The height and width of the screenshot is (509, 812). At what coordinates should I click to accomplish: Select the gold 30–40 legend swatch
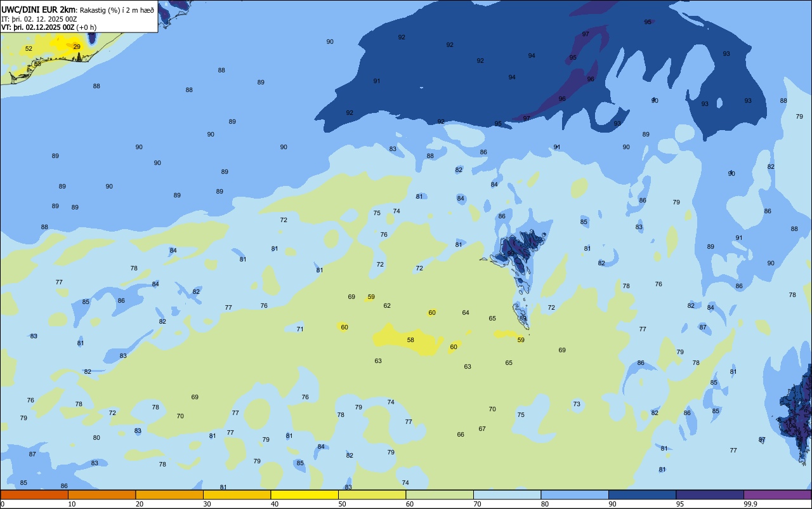[237, 494]
